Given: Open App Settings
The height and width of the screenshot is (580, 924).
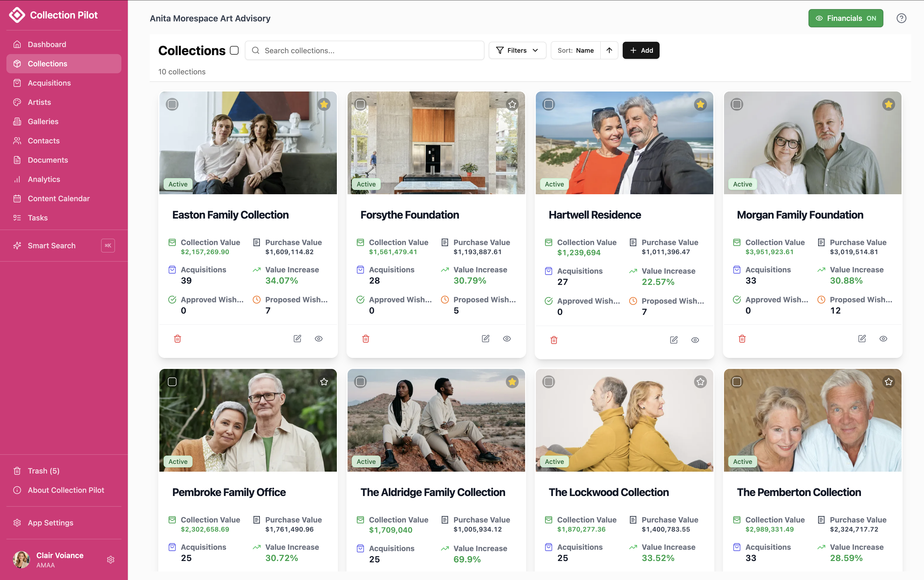Looking at the screenshot, I should [64, 523].
